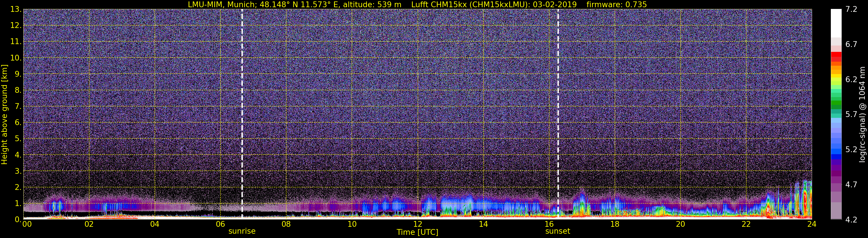This screenshot has width=868, height=238.
Task: Click the height axis label 13
Action: (15, 10)
